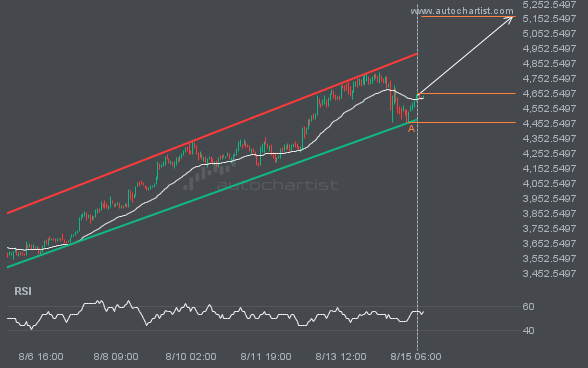The height and width of the screenshot is (368, 588).
Task: Select the RSI 40 level label
Action: tap(528, 331)
